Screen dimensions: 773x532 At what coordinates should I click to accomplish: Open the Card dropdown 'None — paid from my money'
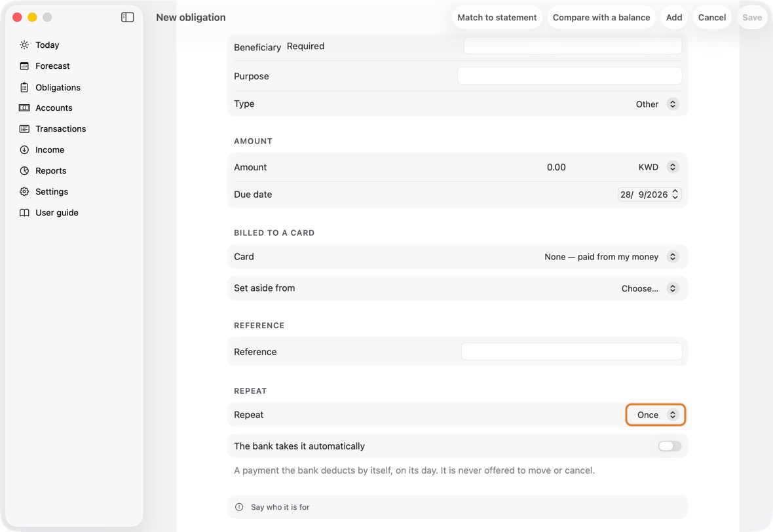(x=611, y=257)
